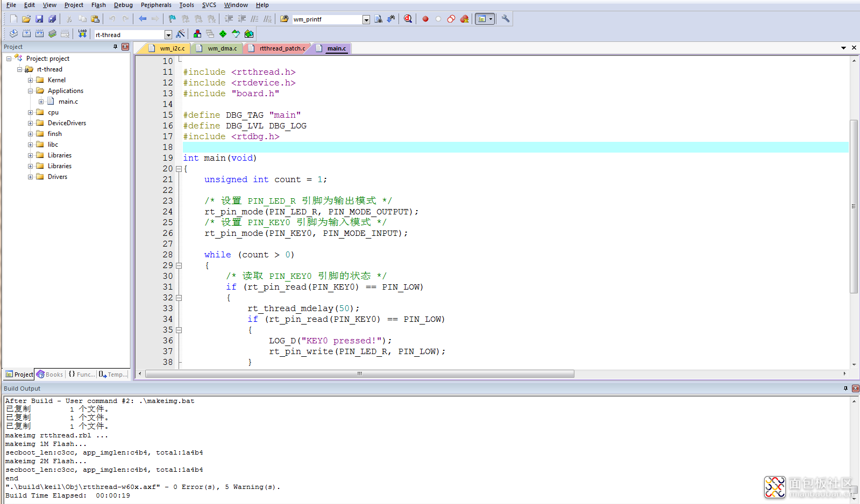This screenshot has height=504, width=860.
Task: Create a new file via toolbar icon
Action: tap(14, 19)
